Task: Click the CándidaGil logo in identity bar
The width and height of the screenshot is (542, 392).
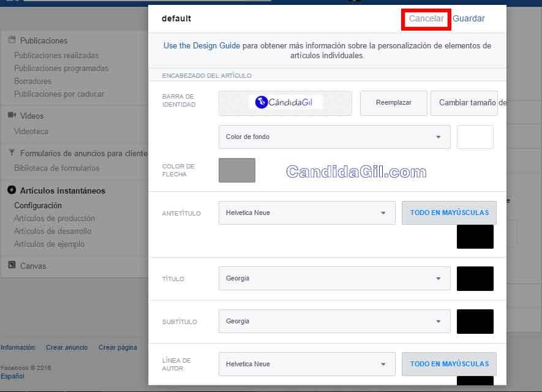Action: 285,103
